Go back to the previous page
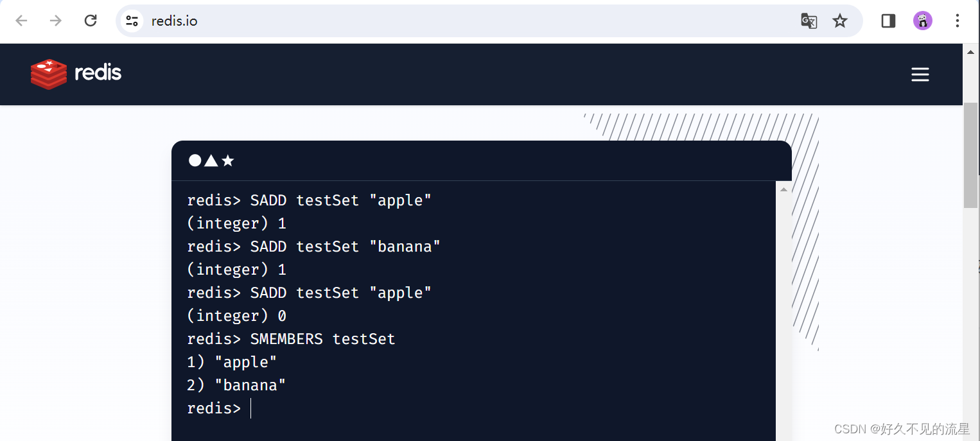The width and height of the screenshot is (980, 441). pos(22,21)
